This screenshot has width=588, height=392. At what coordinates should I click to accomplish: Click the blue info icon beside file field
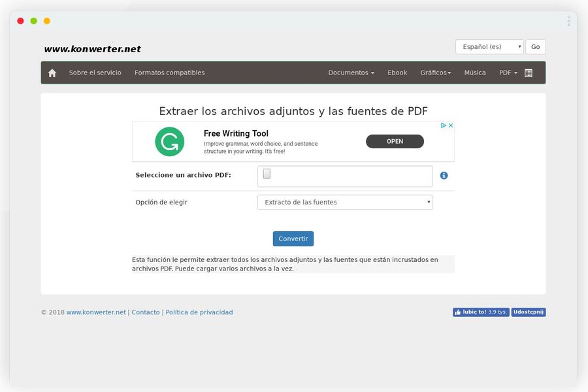[x=444, y=175]
